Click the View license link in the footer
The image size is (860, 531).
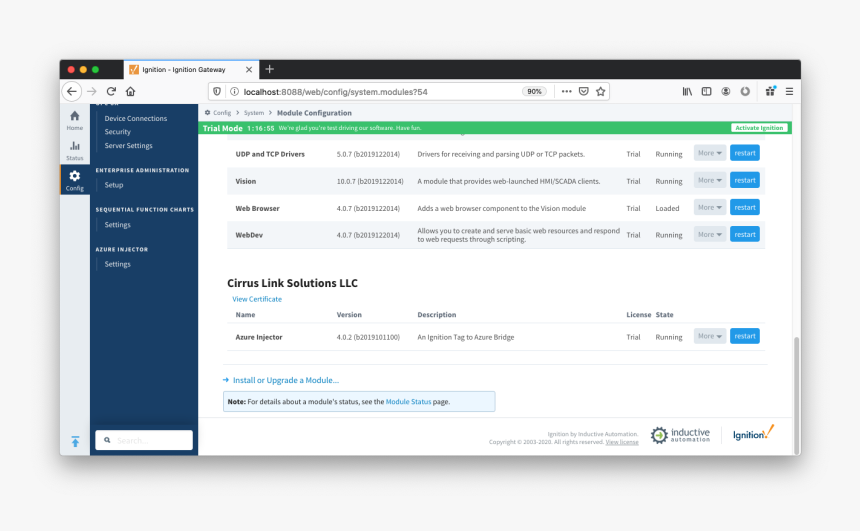coord(622,442)
